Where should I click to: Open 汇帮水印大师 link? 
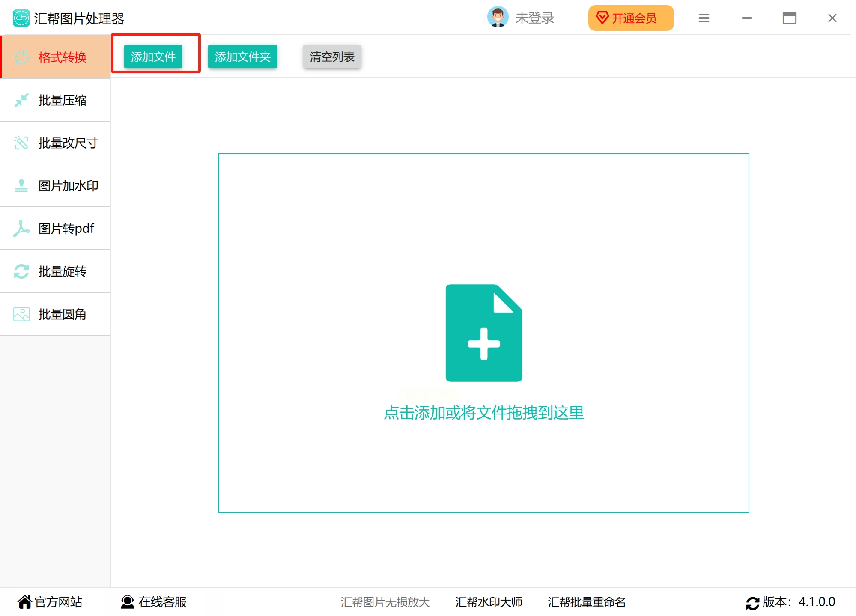tap(489, 602)
